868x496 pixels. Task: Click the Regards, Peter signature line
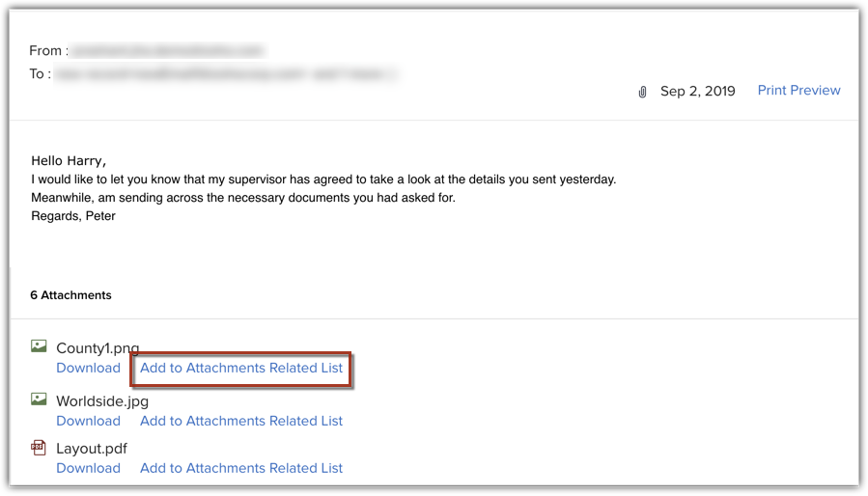(x=73, y=215)
